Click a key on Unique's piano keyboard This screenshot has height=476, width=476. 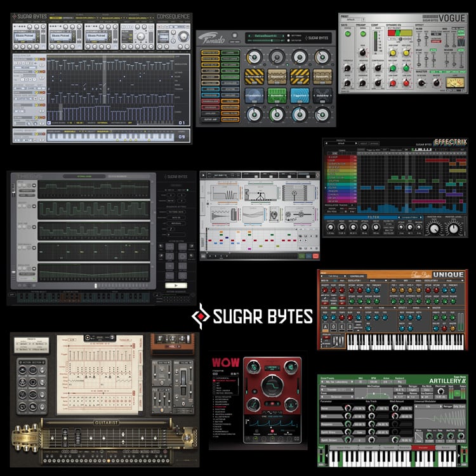click(x=406, y=342)
